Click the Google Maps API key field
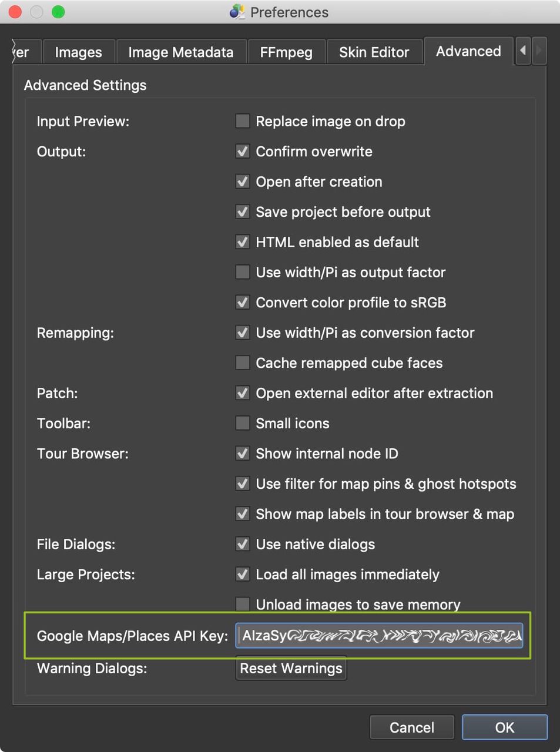The height and width of the screenshot is (752, 560). coord(379,636)
